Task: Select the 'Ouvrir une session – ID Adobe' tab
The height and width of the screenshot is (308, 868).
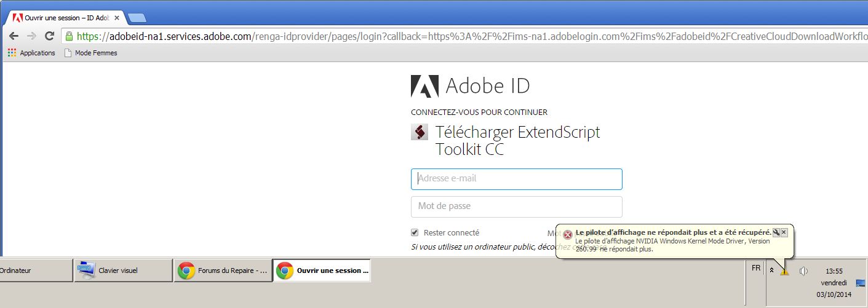Action: tap(62, 18)
